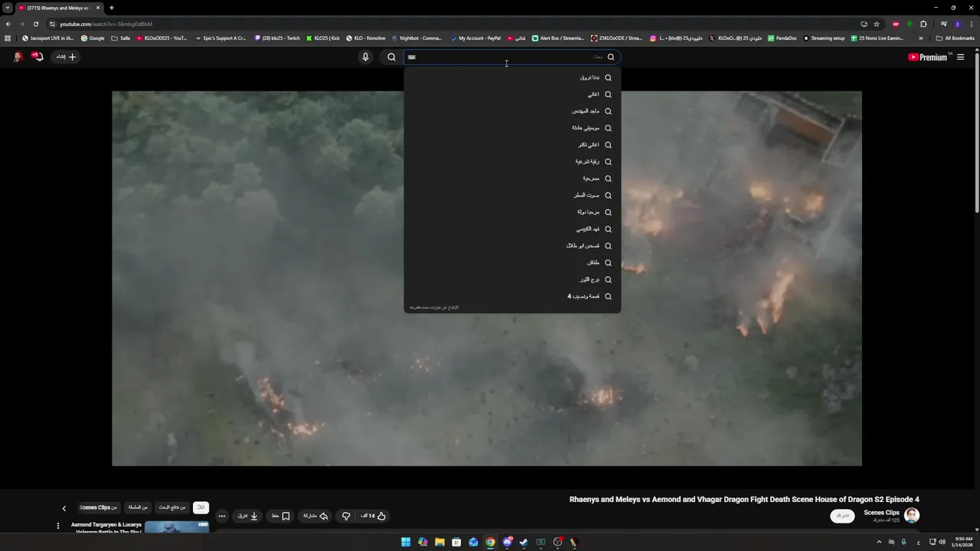The image size is (980, 551).
Task: Click the Chrome address bar URL
Action: (106, 24)
